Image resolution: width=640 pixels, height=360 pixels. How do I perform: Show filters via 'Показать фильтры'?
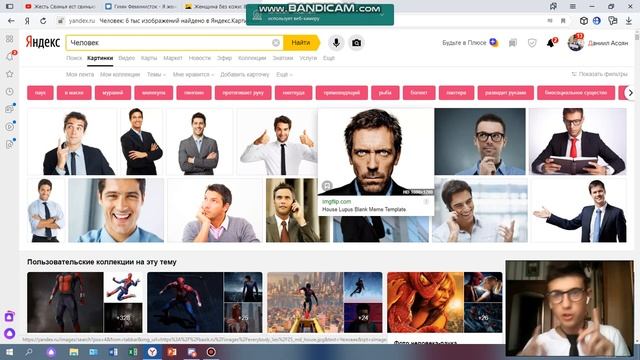click(599, 74)
